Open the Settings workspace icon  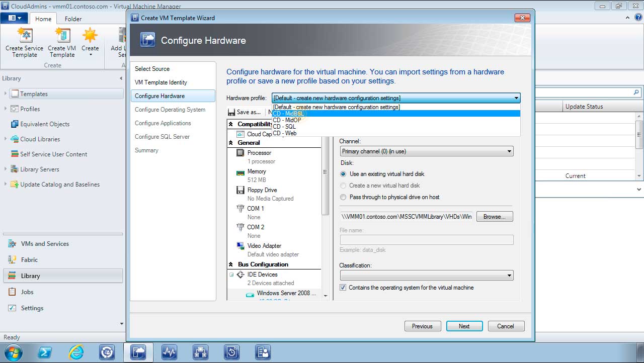tap(12, 308)
